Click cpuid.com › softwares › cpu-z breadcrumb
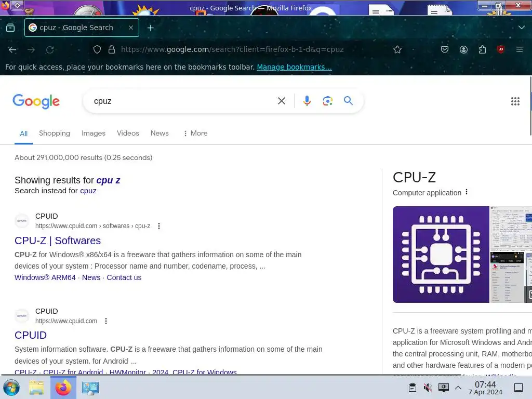Viewport: 532px width, 399px height. (x=92, y=226)
